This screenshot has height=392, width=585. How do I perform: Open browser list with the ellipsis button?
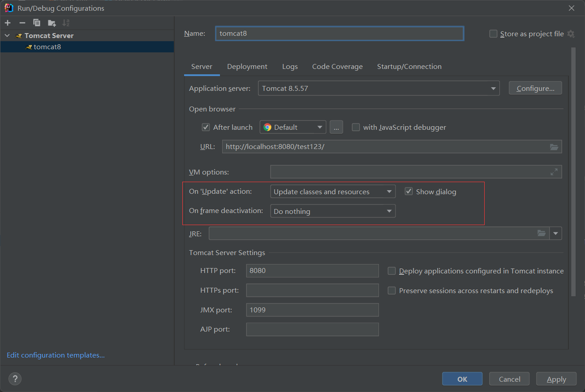pyautogui.click(x=336, y=127)
